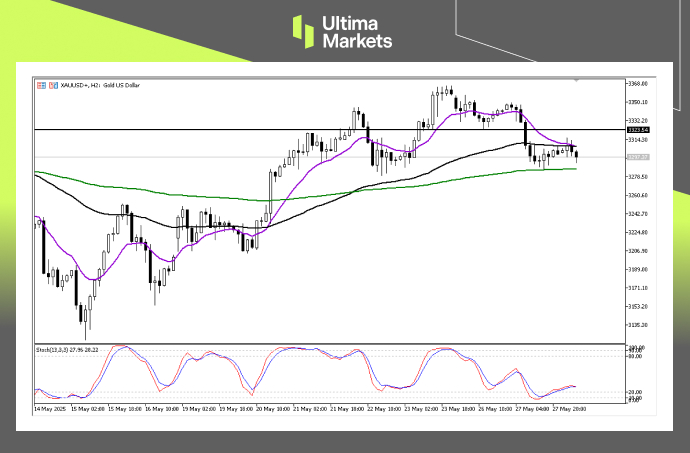
Task: Click the 20 May 10:00 time axis label
Action: (273, 409)
